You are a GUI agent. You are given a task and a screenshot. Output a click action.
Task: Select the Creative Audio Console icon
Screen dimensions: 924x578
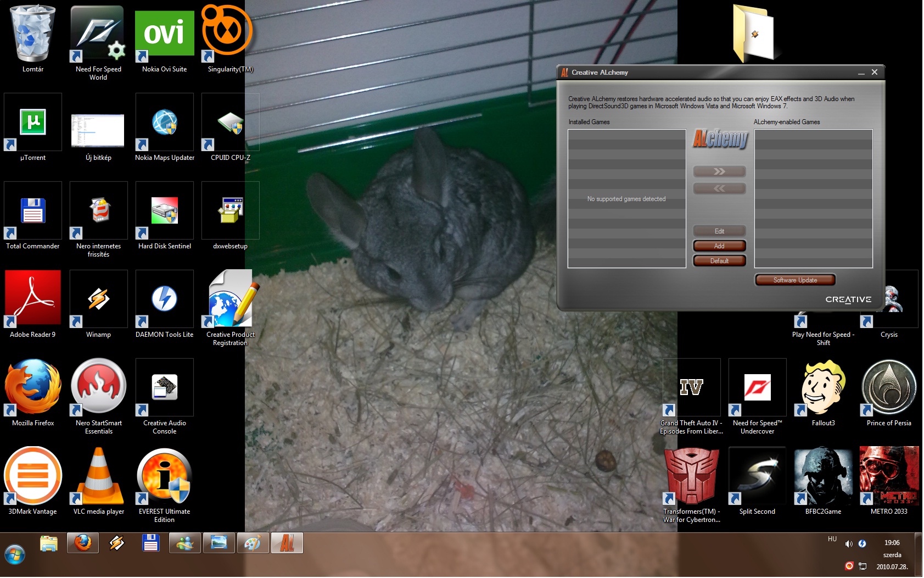pyautogui.click(x=164, y=397)
